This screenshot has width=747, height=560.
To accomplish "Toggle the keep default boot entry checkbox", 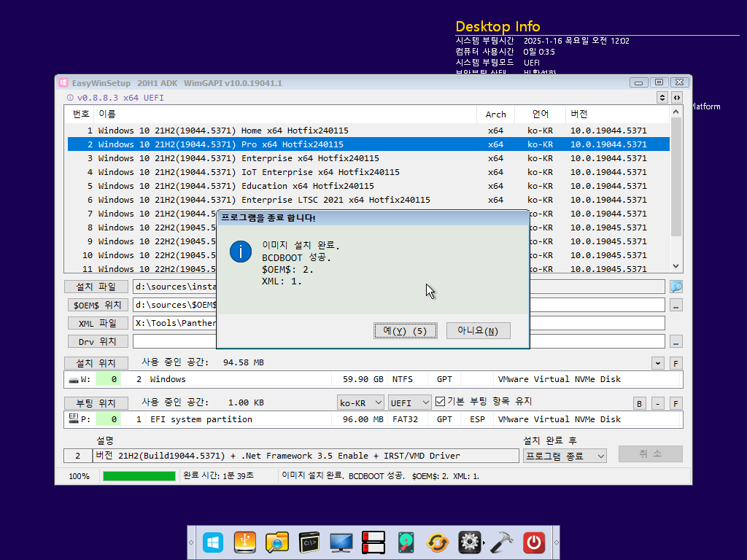I will (440, 402).
